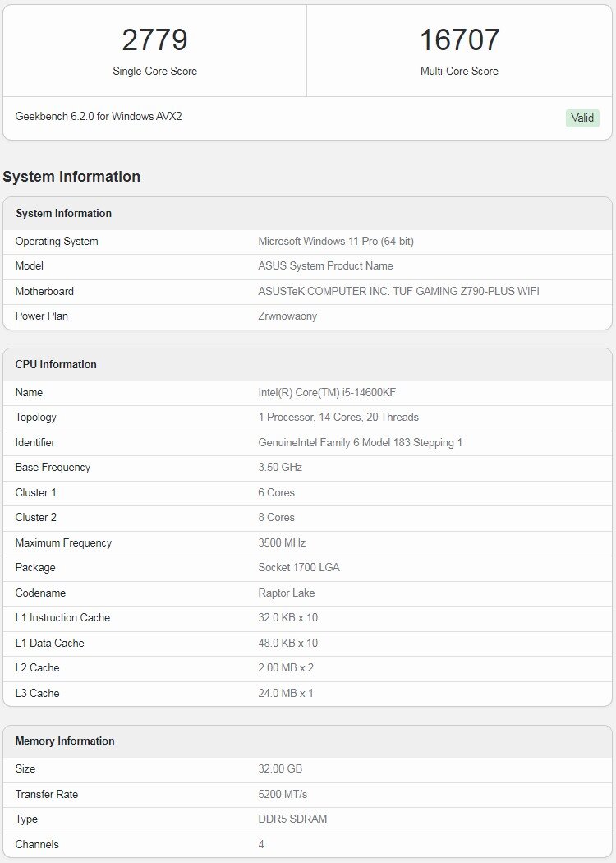Select the Topology row label
This screenshot has height=863, width=616.
pos(36,418)
